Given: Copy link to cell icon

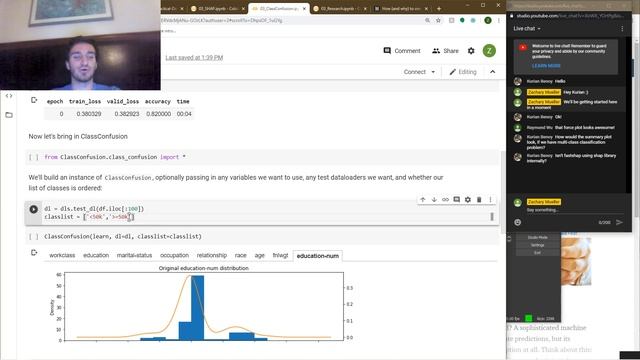Looking at the screenshot, I should pyautogui.click(x=445, y=200).
